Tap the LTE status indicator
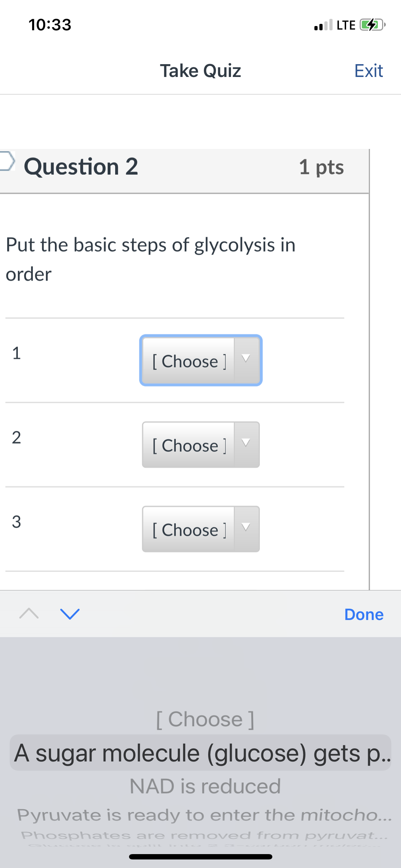Screen dimensions: 401x868 pos(346,25)
